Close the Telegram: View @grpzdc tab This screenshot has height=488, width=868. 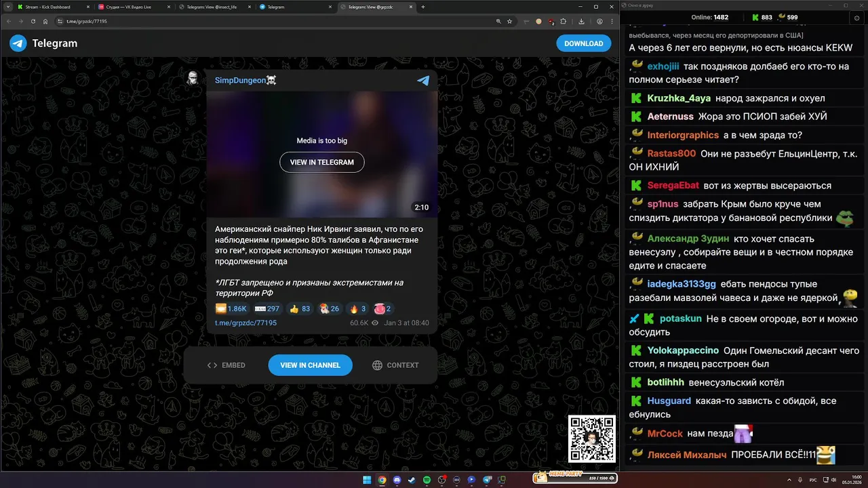410,7
